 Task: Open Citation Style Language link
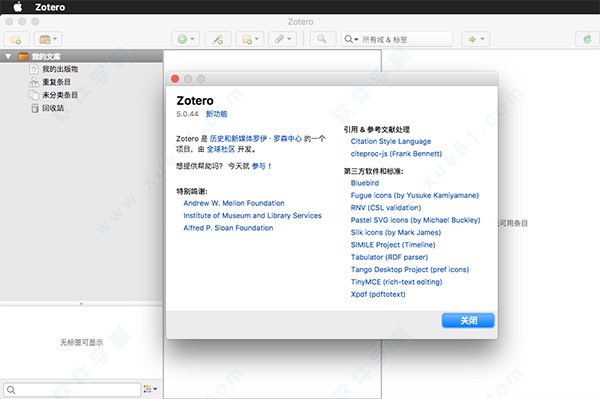[x=391, y=141]
